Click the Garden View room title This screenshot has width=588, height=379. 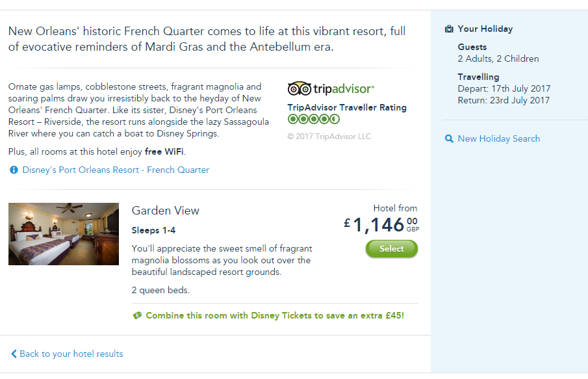coord(166,211)
